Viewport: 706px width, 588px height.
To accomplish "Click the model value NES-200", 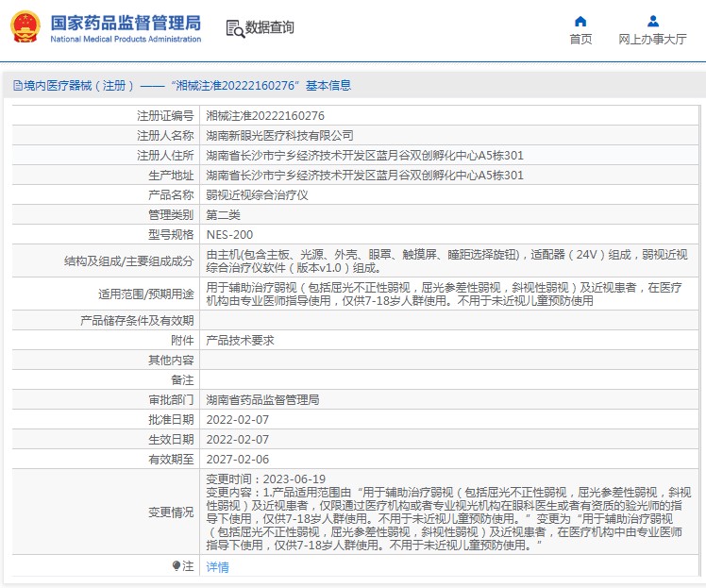I will 229,235.
